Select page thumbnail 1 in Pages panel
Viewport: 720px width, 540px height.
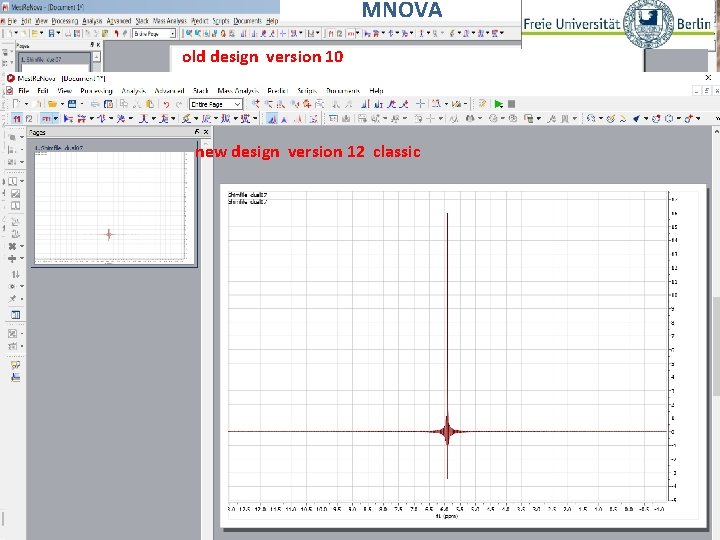pos(114,205)
